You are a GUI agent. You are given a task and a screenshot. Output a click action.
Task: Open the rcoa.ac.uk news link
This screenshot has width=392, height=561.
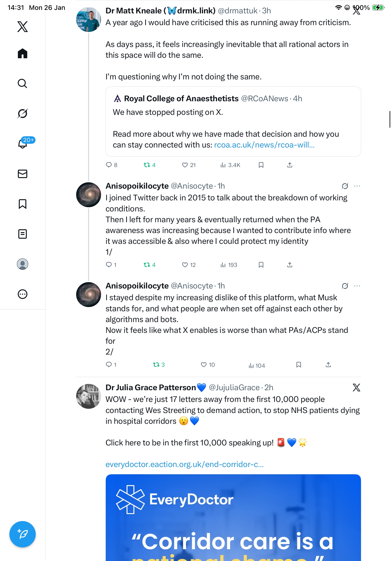point(264,145)
